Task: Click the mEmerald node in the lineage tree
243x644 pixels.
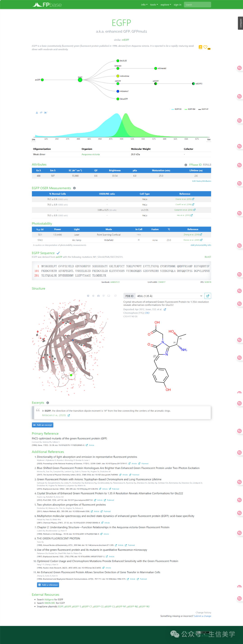Action: pyautogui.click(x=155, y=68)
